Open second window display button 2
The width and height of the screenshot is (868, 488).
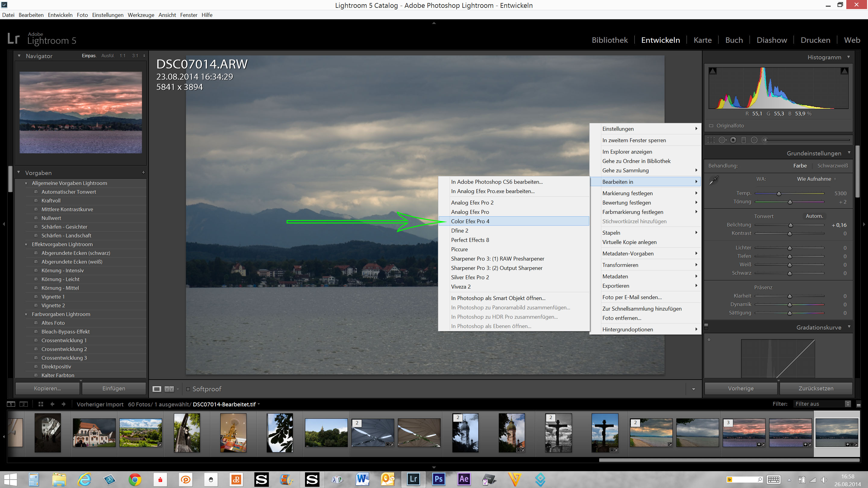(x=24, y=404)
